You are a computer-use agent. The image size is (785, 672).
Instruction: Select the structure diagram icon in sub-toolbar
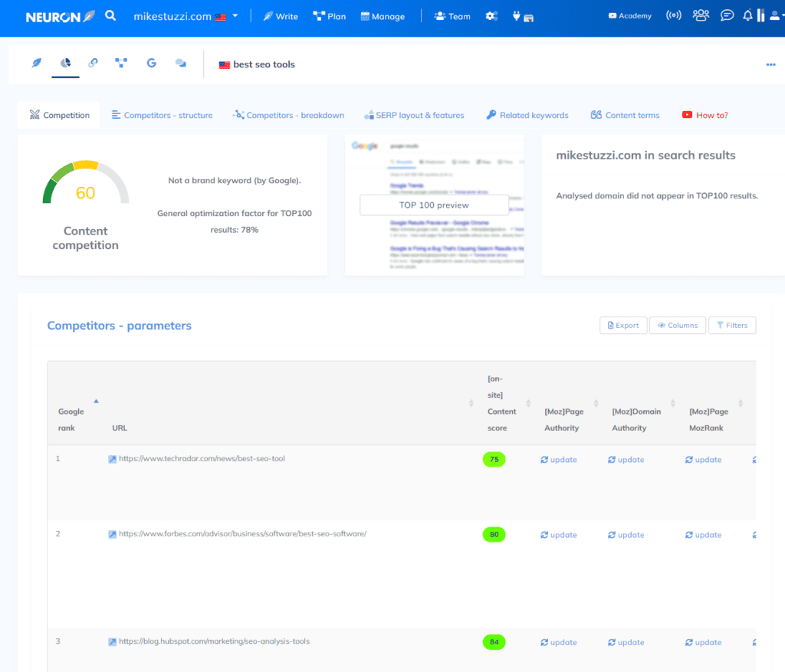[x=121, y=63]
